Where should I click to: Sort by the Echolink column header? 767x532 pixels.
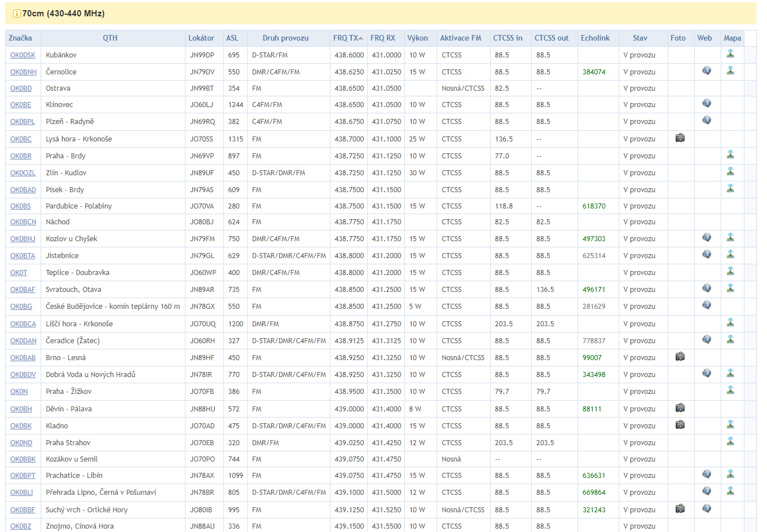click(595, 38)
